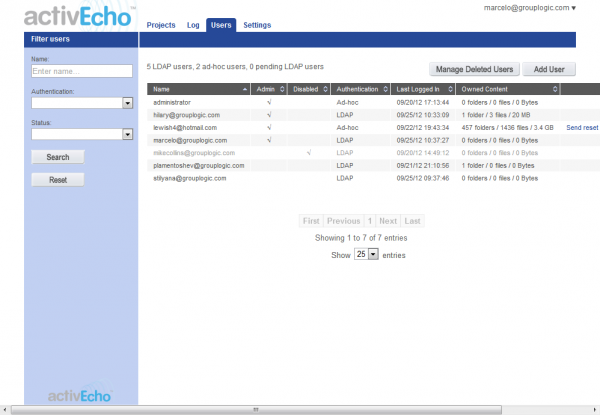Open the Settings tab

[x=257, y=25]
